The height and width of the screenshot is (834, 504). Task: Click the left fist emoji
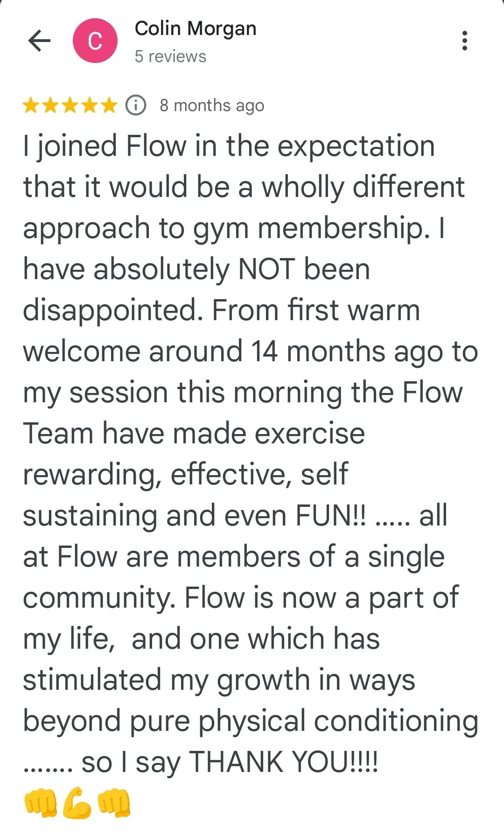40,803
